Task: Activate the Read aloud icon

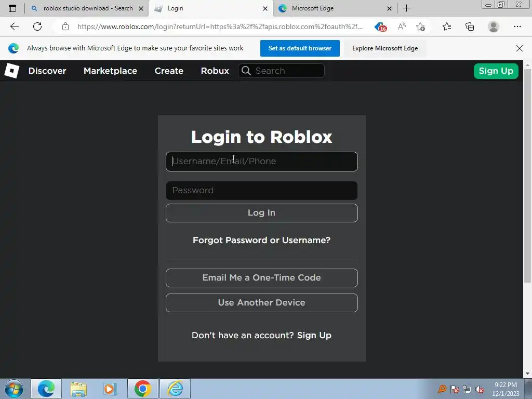Action: point(402,26)
